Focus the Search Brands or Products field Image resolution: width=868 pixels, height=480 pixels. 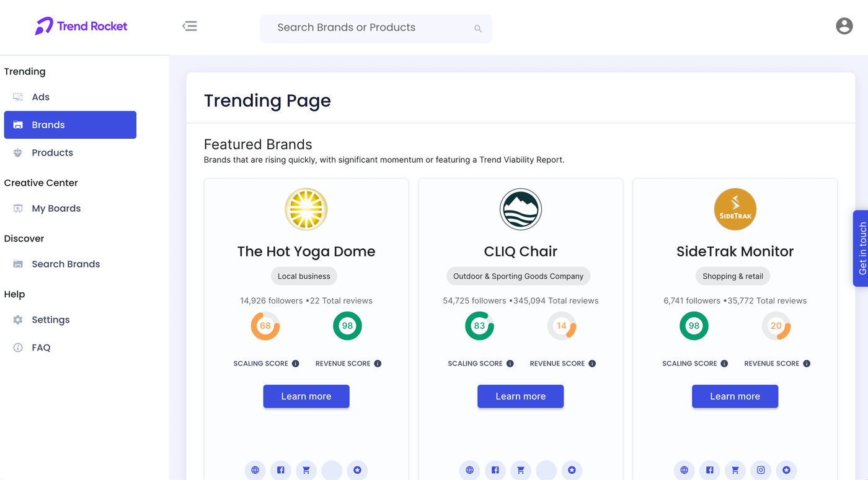click(376, 28)
